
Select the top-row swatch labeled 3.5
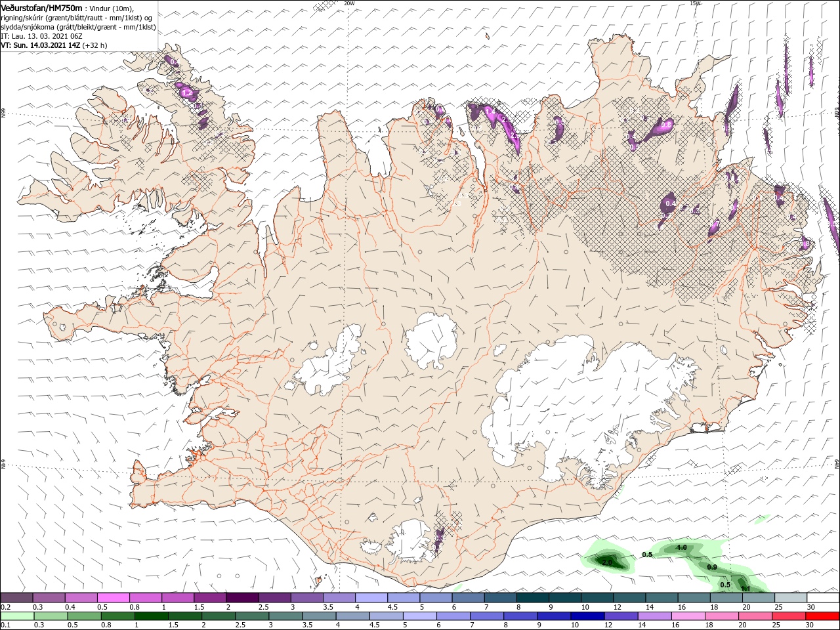pyautogui.click(x=339, y=597)
